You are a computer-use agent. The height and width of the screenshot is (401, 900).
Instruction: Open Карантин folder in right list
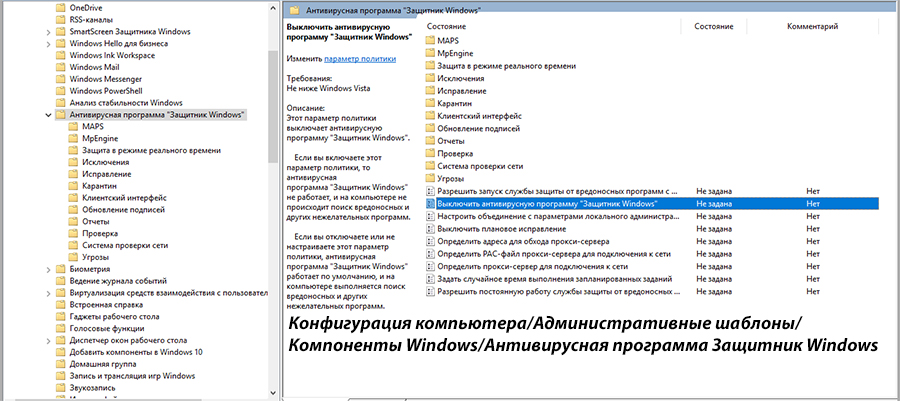click(x=454, y=103)
